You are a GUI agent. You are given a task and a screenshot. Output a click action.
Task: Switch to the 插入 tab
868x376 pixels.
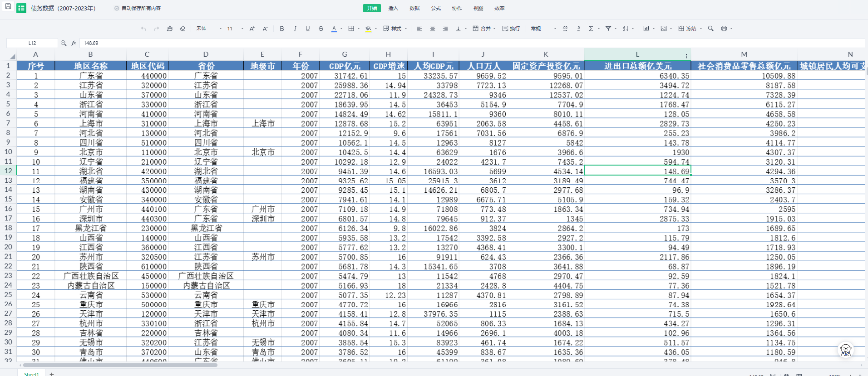tap(393, 8)
